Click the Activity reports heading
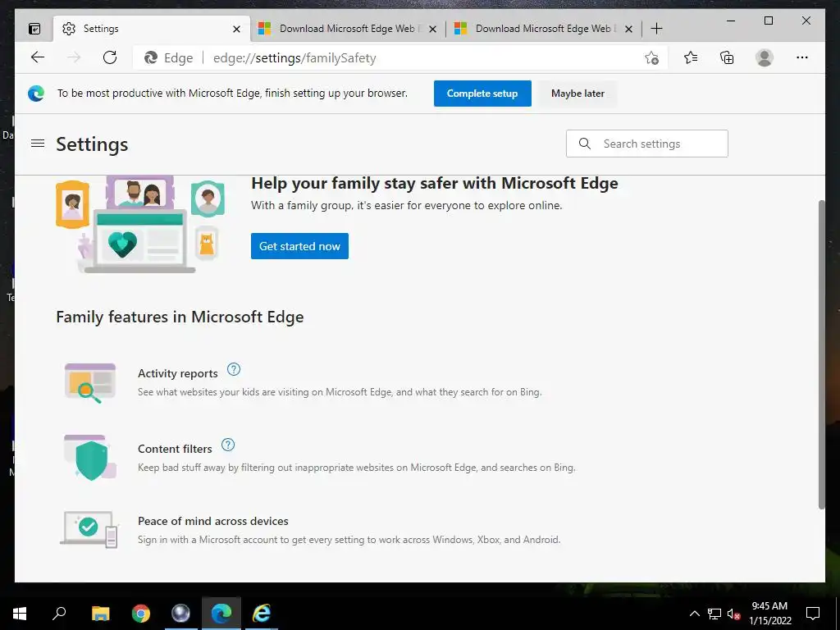Viewport: 840px width, 630px height. [x=178, y=373]
